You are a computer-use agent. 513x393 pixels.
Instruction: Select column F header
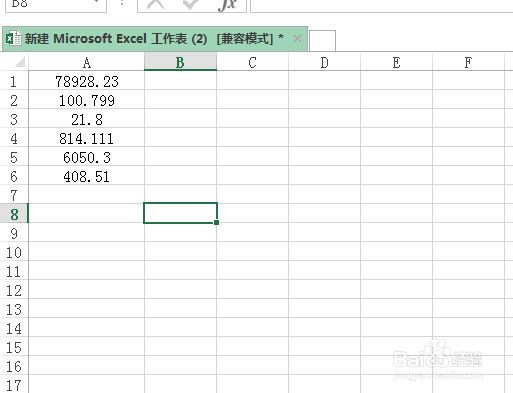pos(468,62)
